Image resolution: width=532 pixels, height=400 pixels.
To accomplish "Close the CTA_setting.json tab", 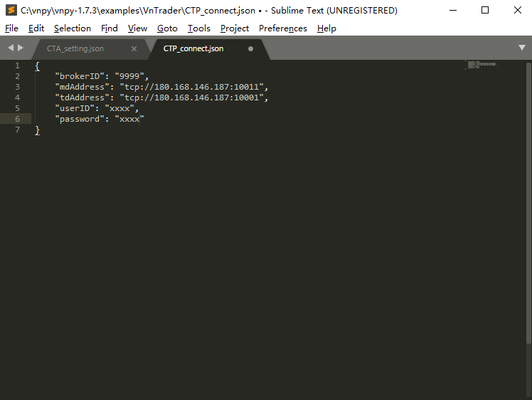I will coord(134,48).
